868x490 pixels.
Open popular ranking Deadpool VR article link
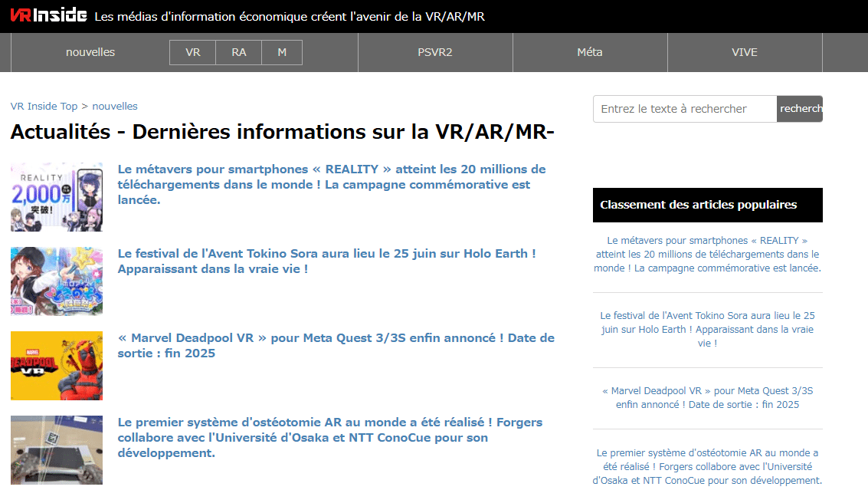coord(707,397)
